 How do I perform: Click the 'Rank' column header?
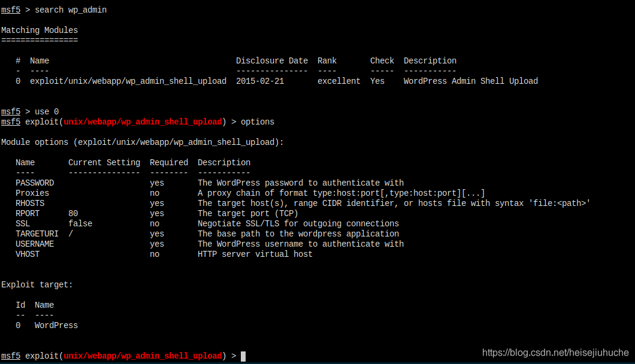327,61
